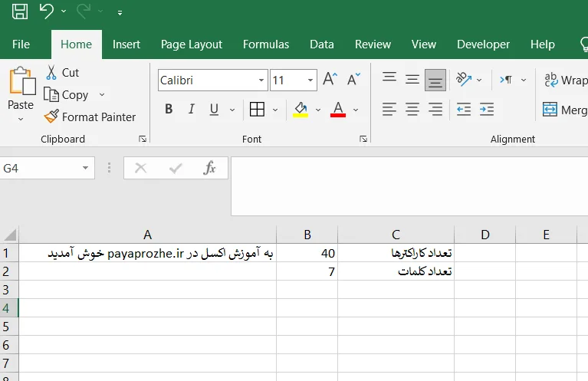Save the workbook with the floppy icon

(x=20, y=11)
